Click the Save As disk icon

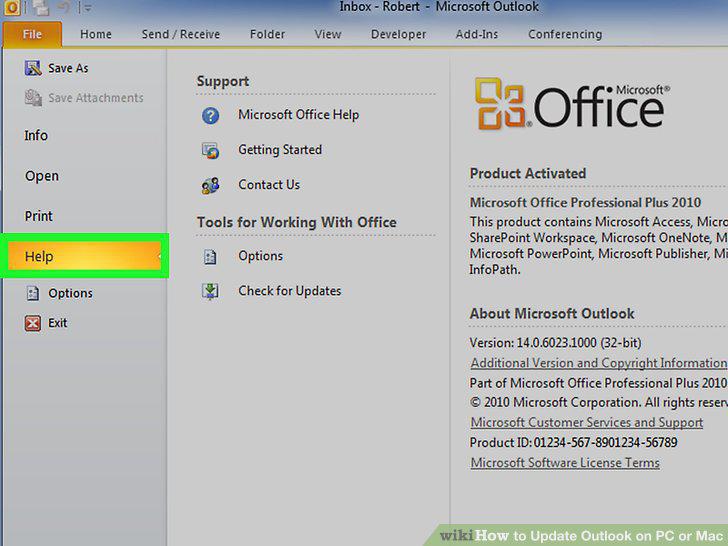(33, 68)
